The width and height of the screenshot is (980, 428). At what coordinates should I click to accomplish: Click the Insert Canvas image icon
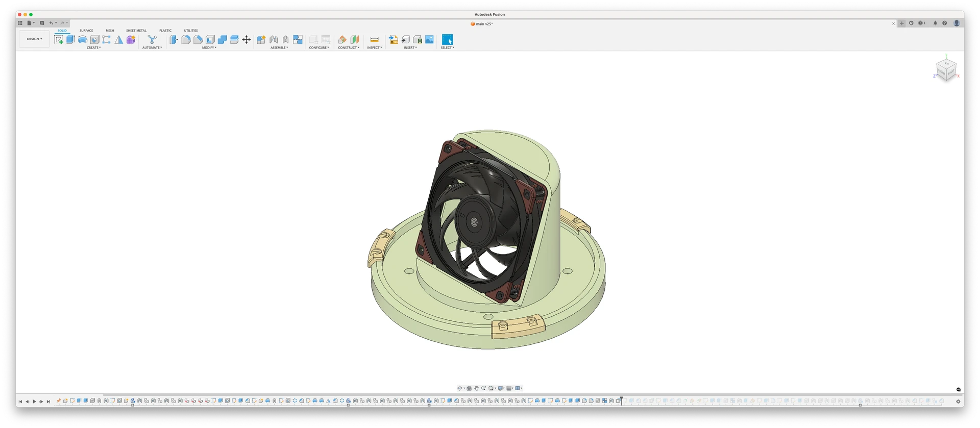point(429,40)
